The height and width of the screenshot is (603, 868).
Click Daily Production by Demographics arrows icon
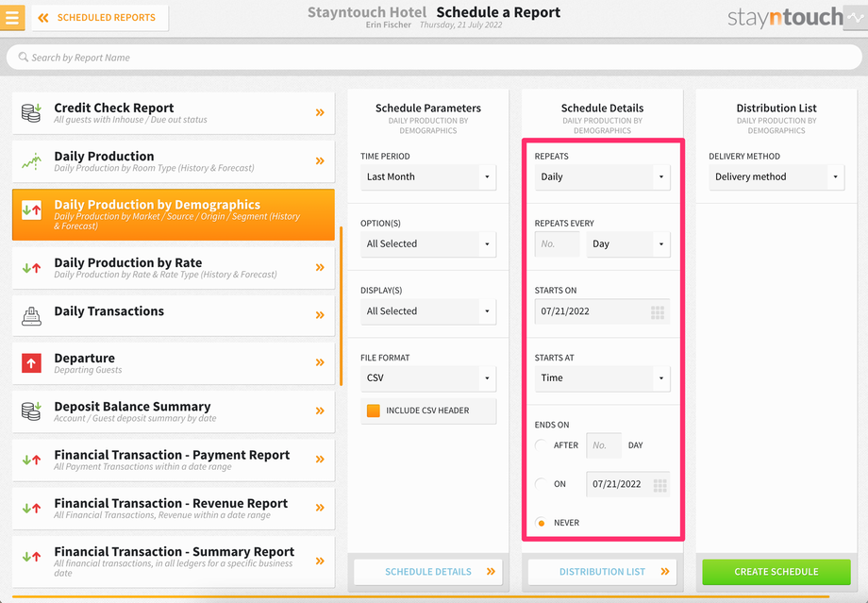[31, 209]
